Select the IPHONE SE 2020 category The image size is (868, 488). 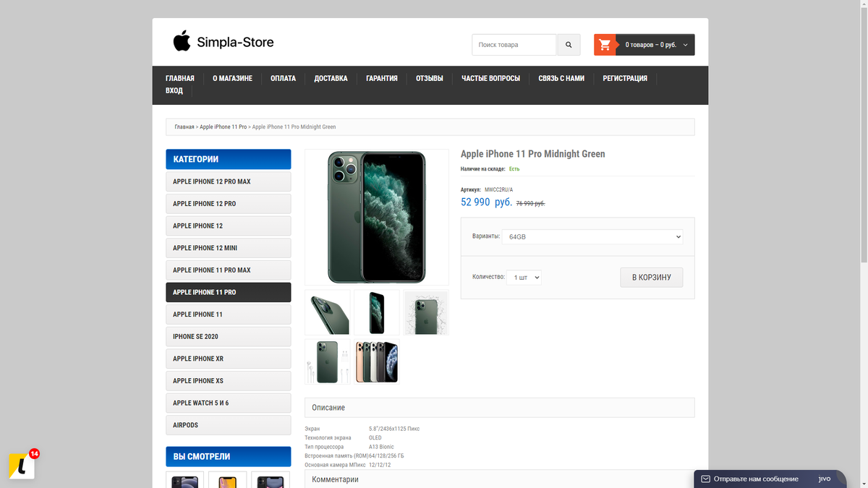coord(228,336)
